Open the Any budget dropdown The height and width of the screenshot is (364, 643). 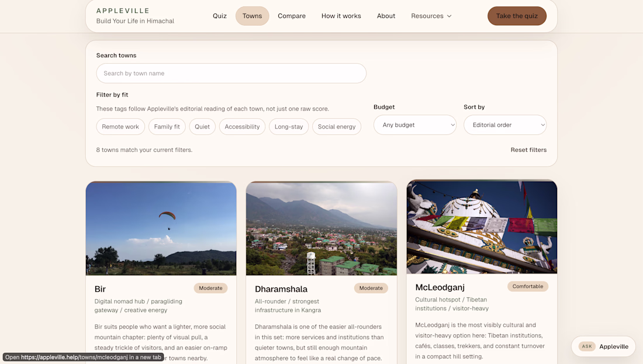click(x=414, y=125)
